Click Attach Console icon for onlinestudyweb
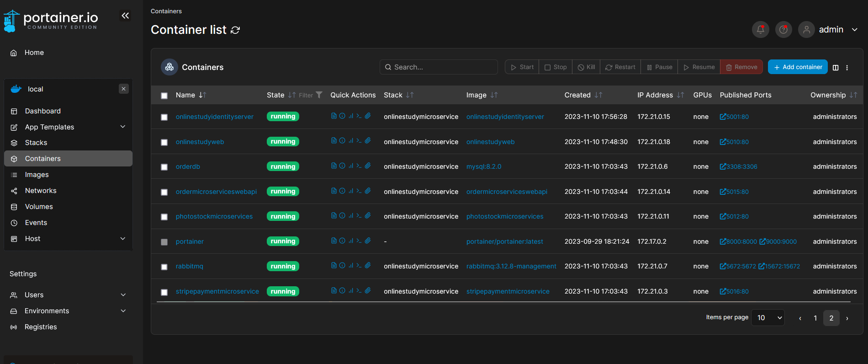This screenshot has height=364, width=868. [x=368, y=141]
